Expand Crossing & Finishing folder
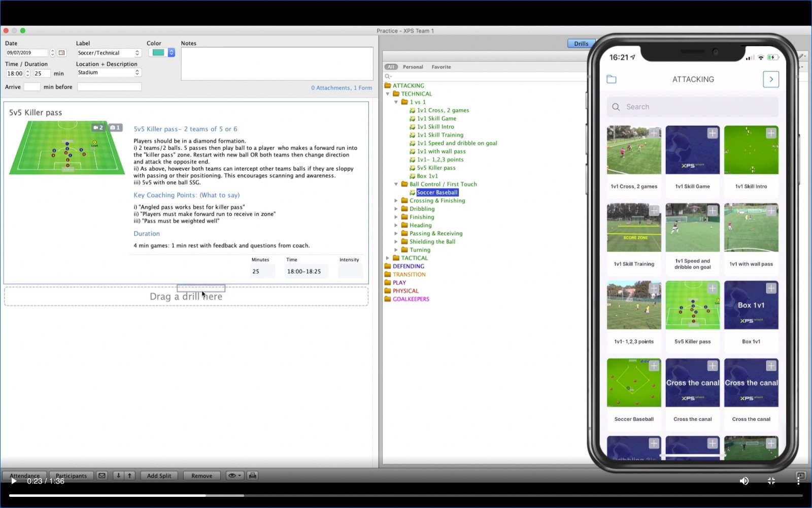The height and width of the screenshot is (508, 812). tap(396, 200)
